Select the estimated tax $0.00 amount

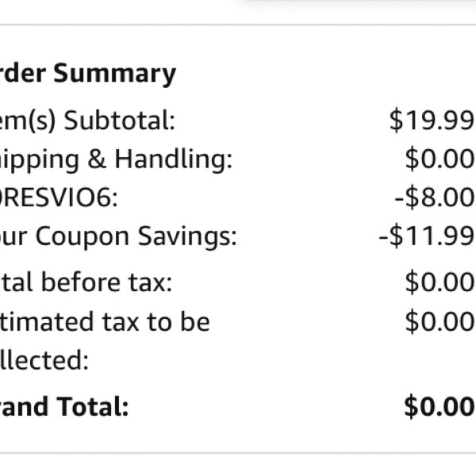(x=440, y=321)
